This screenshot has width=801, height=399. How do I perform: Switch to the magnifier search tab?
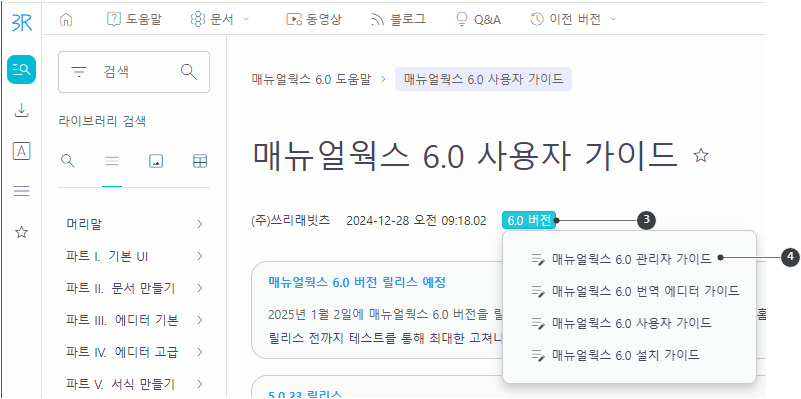coord(67,161)
